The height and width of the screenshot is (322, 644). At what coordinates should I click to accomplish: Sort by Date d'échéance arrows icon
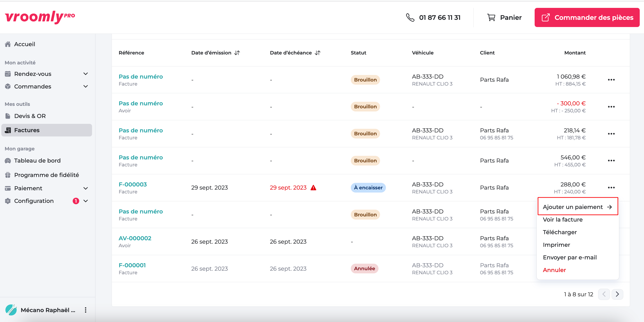coord(317,53)
